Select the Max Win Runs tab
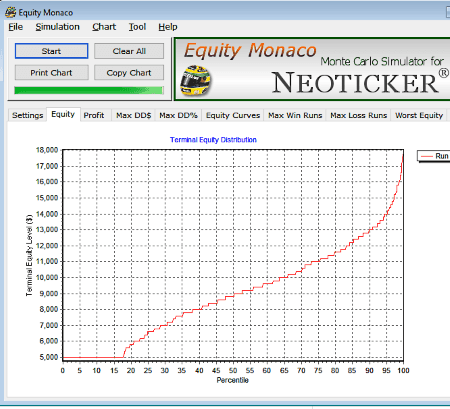Viewport: 450px width, 409px height. pos(295,115)
